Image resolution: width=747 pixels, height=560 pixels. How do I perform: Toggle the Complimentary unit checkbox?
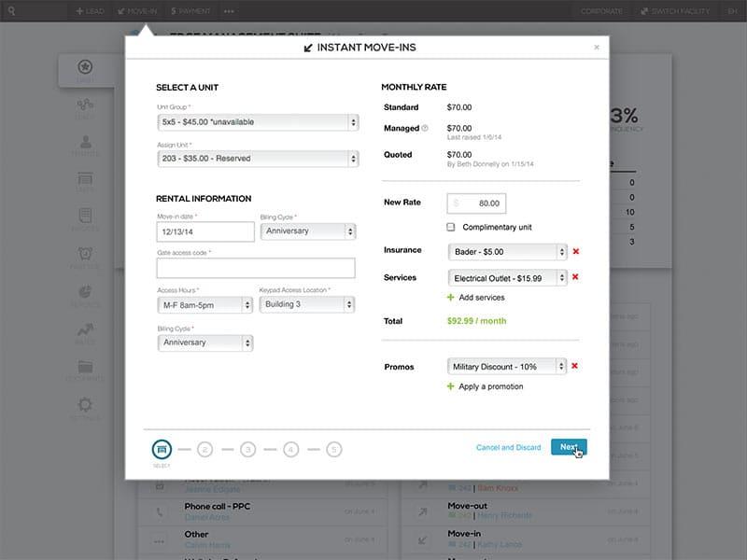451,227
